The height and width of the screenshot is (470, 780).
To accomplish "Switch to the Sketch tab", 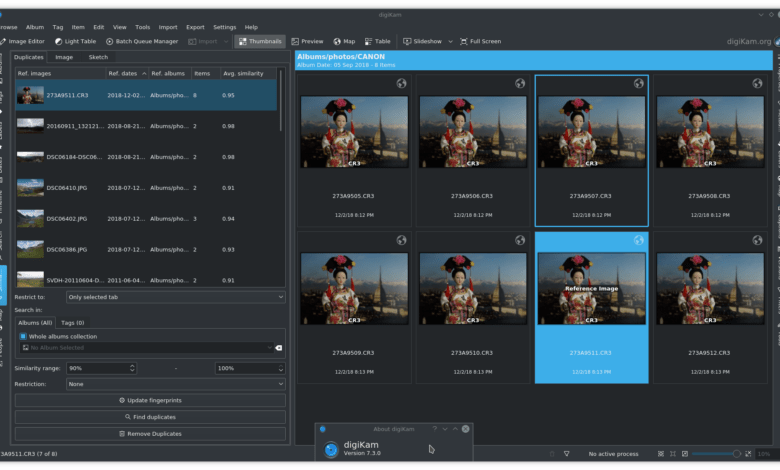I will pyautogui.click(x=98, y=57).
